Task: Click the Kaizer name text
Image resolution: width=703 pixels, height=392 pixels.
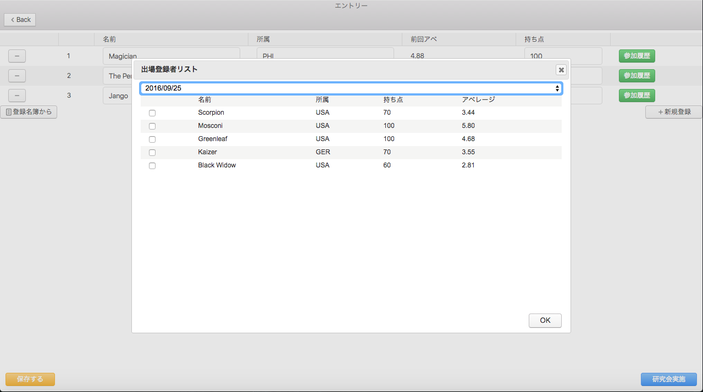Action: [x=207, y=152]
